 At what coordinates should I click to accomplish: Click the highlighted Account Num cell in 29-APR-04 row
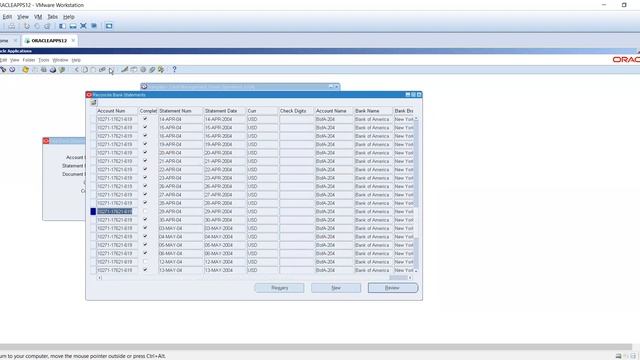(x=117, y=211)
